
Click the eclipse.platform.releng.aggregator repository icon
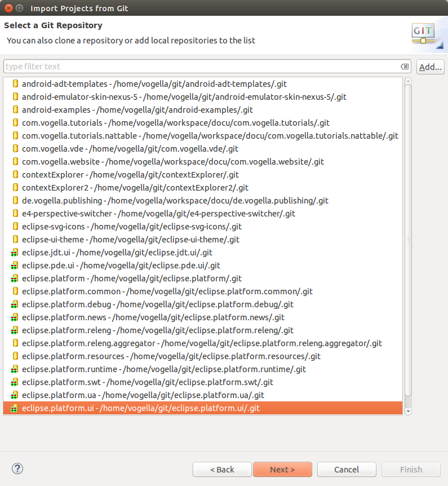pyautogui.click(x=15, y=343)
